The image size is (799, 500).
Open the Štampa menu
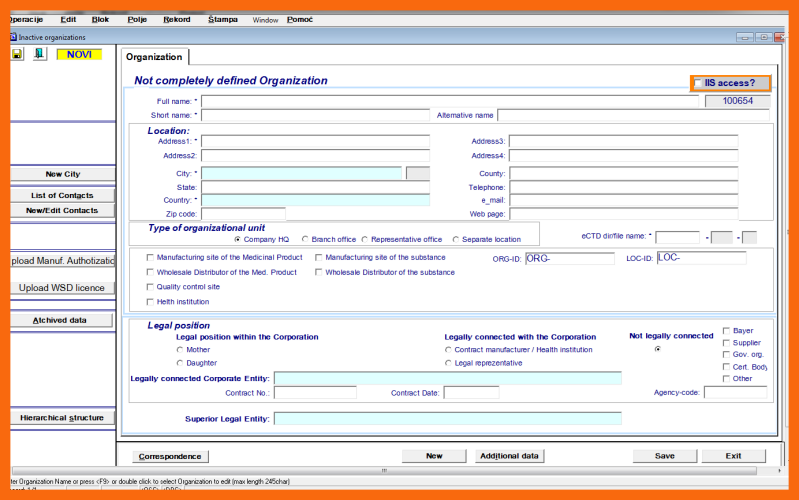223,19
